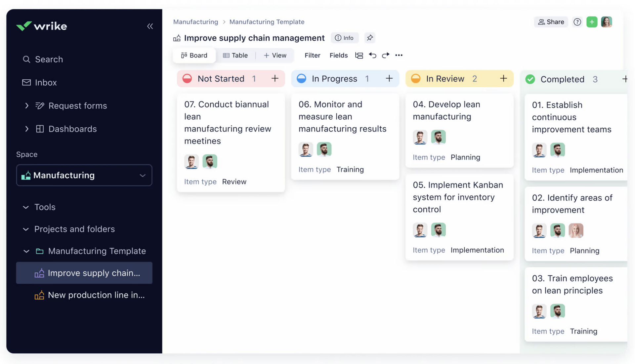Click the pin icon next to Info

coord(370,38)
